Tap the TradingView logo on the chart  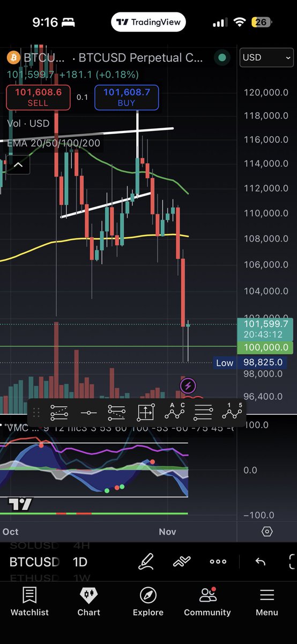pyautogui.click(x=20, y=504)
